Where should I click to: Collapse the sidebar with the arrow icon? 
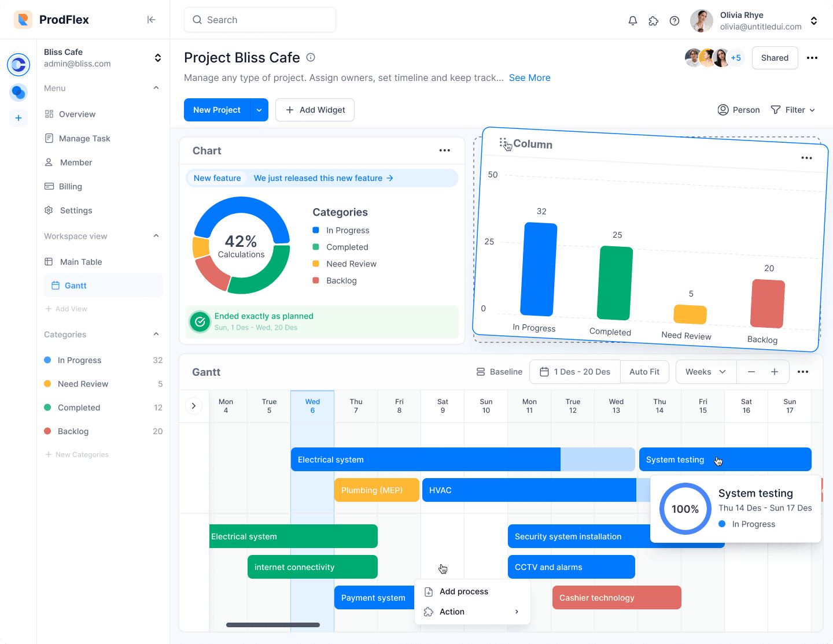click(x=151, y=20)
